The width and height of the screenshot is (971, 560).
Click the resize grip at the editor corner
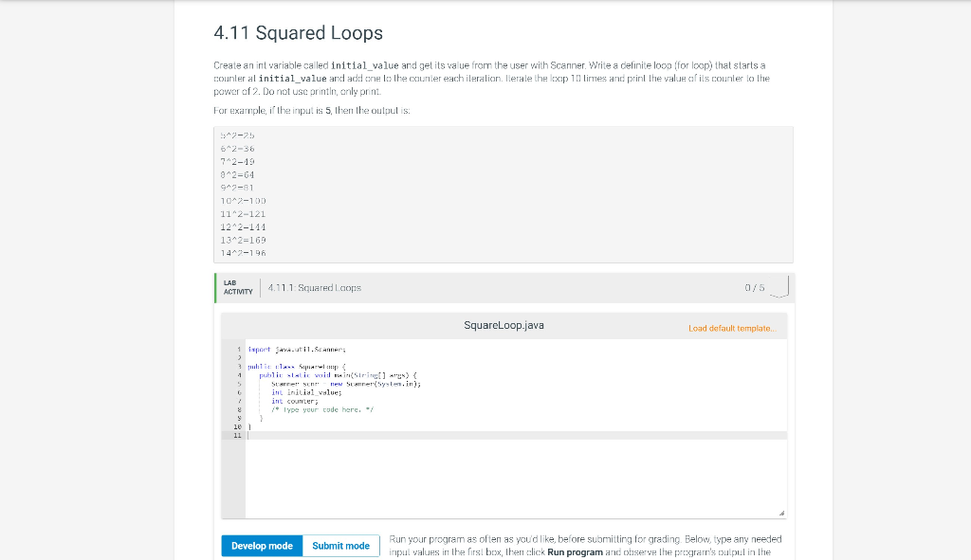(x=783, y=514)
